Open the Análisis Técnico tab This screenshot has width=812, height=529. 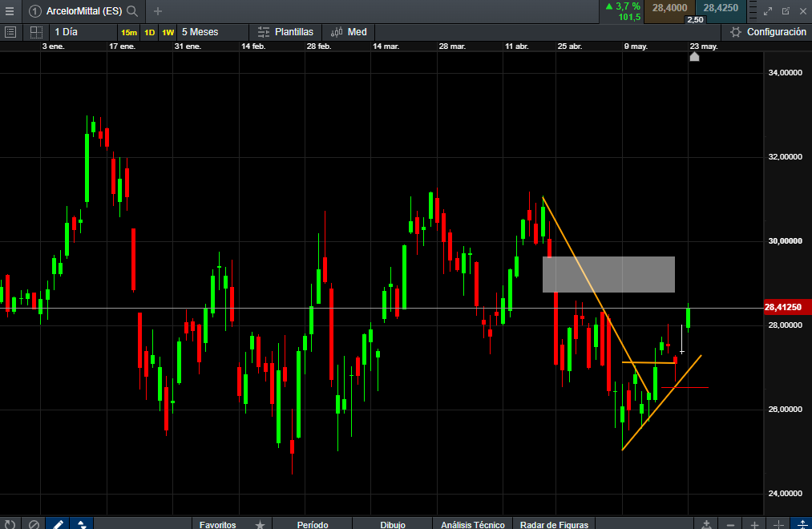[x=473, y=524]
